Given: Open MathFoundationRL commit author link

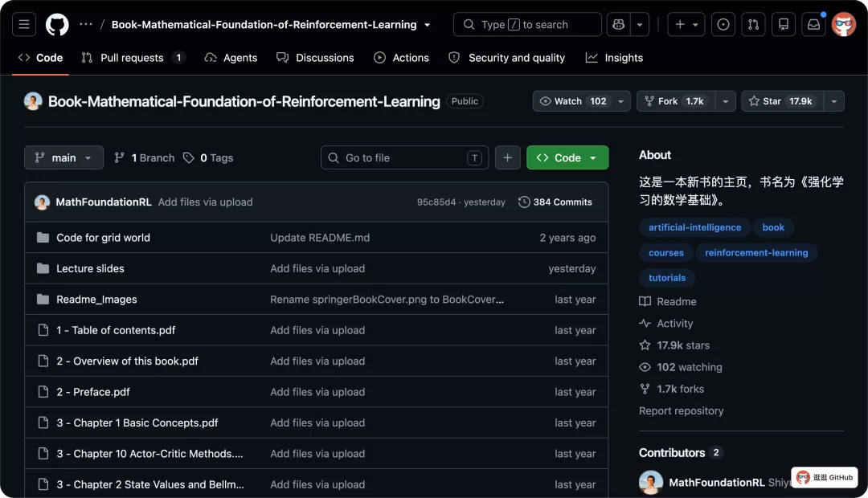Looking at the screenshot, I should pos(104,202).
